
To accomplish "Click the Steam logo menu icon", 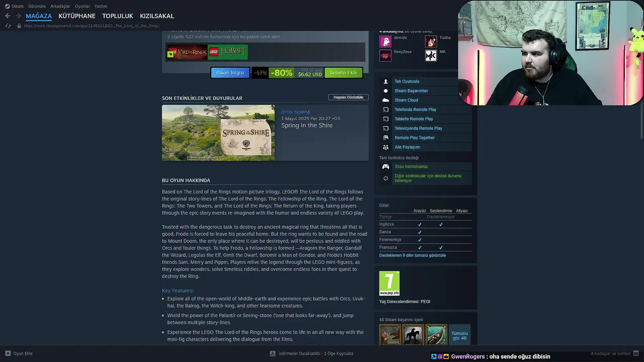I will pyautogui.click(x=7, y=6).
